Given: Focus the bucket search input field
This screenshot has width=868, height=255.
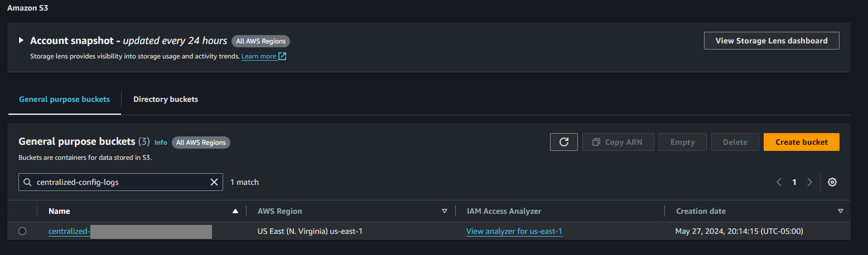Looking at the screenshot, I should [x=120, y=182].
